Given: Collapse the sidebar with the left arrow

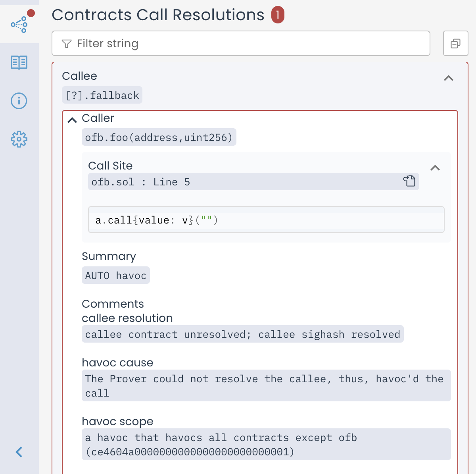Looking at the screenshot, I should (19, 452).
